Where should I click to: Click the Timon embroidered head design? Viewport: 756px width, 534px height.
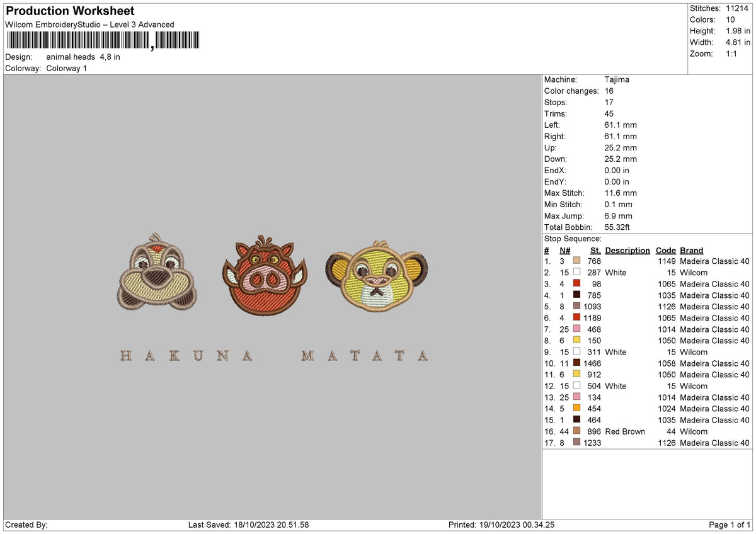(x=156, y=273)
